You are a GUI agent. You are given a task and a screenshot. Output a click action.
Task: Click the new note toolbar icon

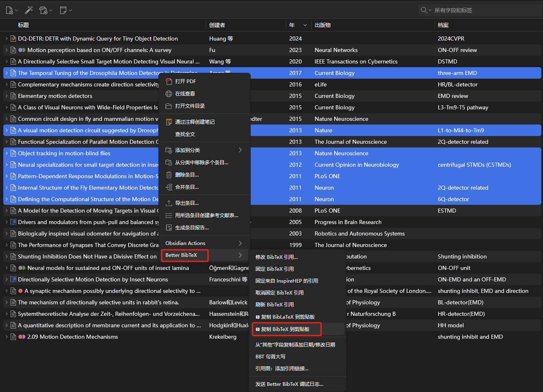pos(63,10)
